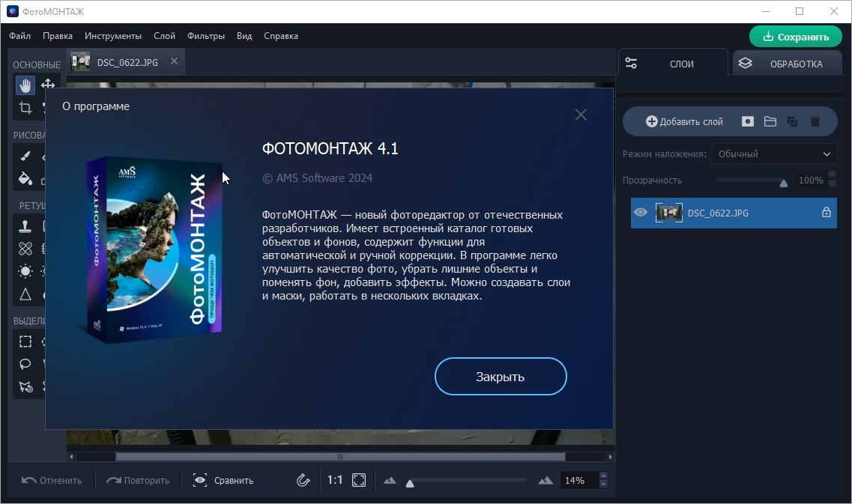
Task: Set zoom to 1:1 actual size
Action: [335, 480]
